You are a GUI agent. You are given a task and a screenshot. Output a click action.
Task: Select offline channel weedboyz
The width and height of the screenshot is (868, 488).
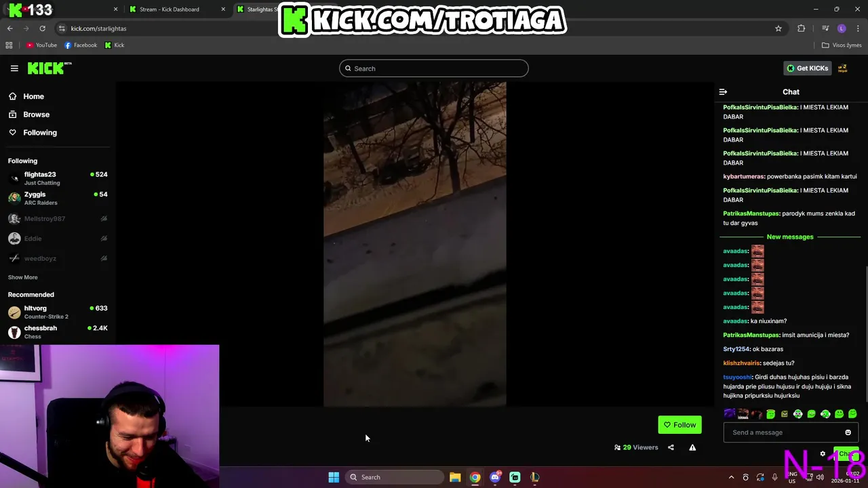point(58,258)
